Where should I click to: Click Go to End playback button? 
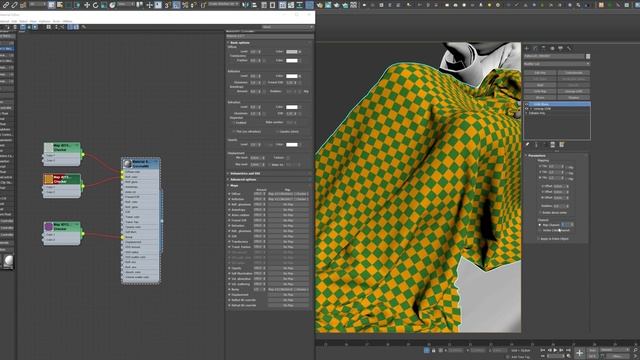click(568, 350)
